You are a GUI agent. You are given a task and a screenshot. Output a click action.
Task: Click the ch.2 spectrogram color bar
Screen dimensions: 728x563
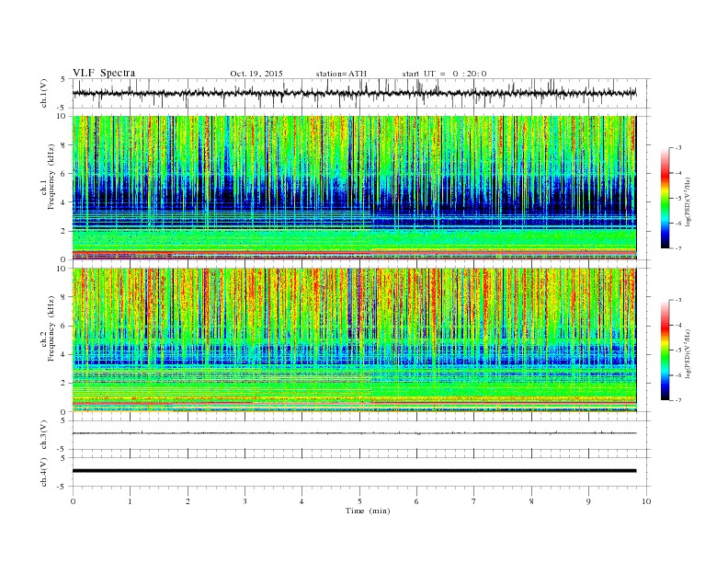[x=665, y=350]
